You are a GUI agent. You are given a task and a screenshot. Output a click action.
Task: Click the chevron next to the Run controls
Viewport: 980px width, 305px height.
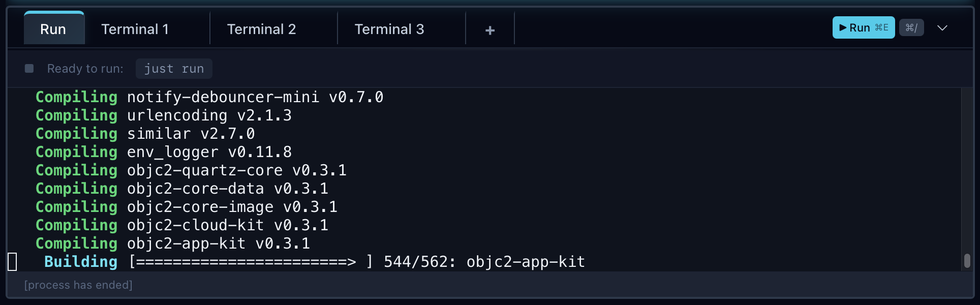pyautogui.click(x=943, y=28)
